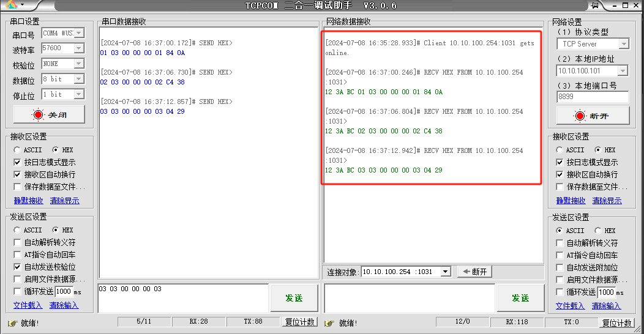Image resolution: width=644 pixels, height=334 pixels.
Task: Click the red light serial port 关闭 button
Action: pyautogui.click(x=49, y=114)
